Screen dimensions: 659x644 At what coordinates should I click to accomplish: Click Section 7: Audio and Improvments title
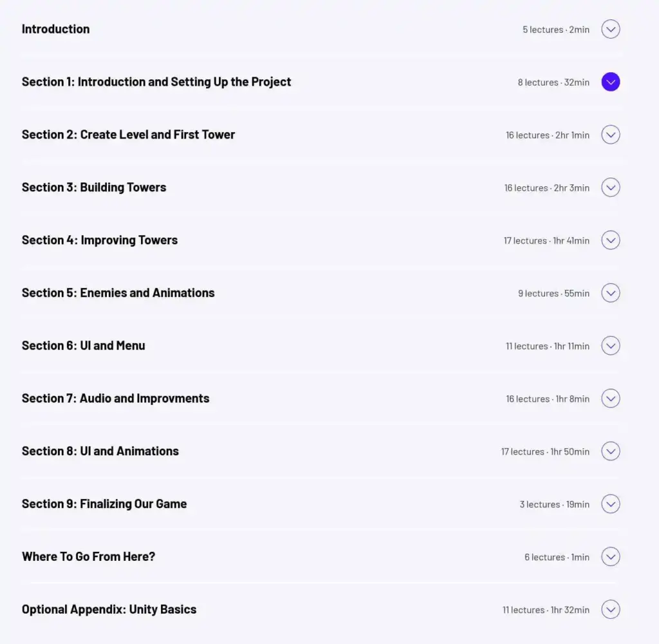[116, 399]
